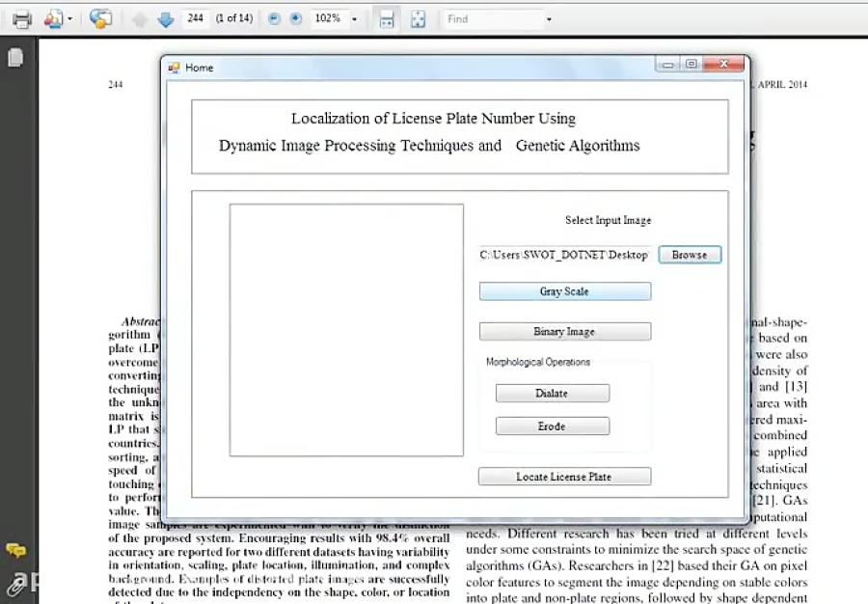The width and height of the screenshot is (868, 604).
Task: Print the current PDF document
Action: [x=20, y=18]
